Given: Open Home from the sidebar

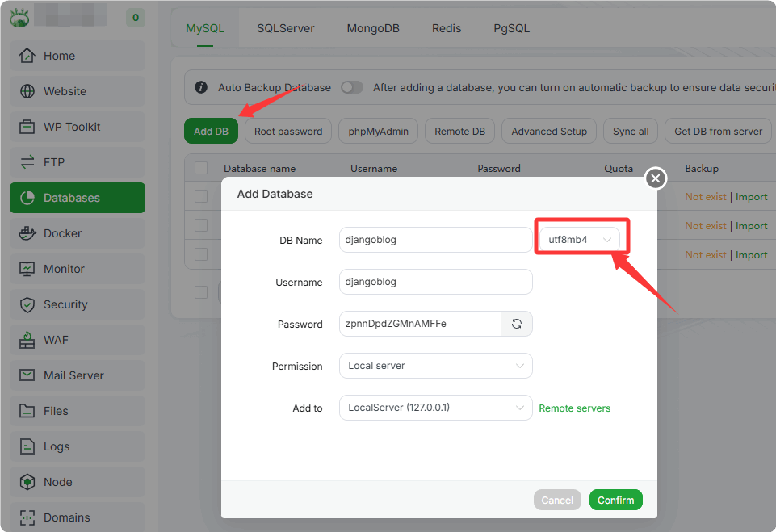Looking at the screenshot, I should tap(78, 56).
